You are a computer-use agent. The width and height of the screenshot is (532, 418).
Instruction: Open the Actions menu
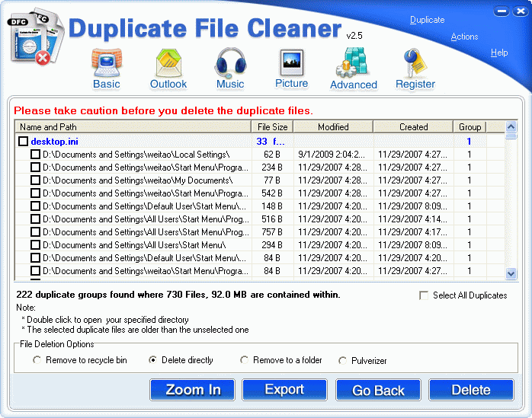(x=464, y=37)
